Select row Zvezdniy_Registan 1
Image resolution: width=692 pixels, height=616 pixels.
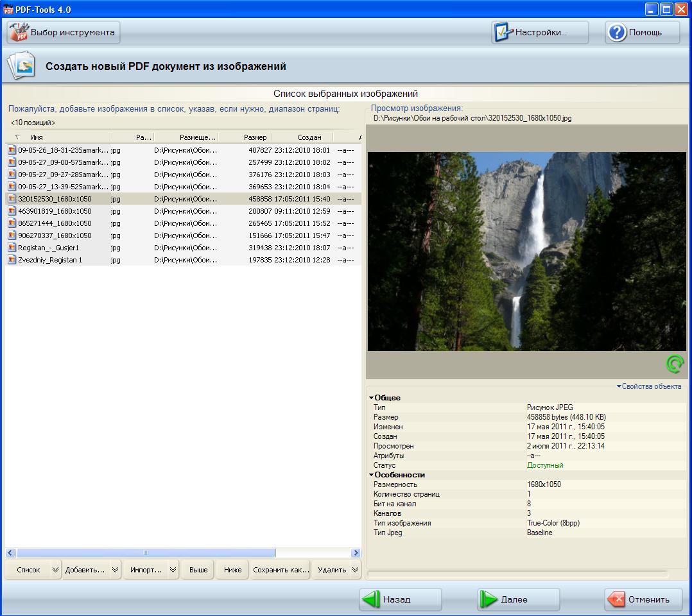183,260
